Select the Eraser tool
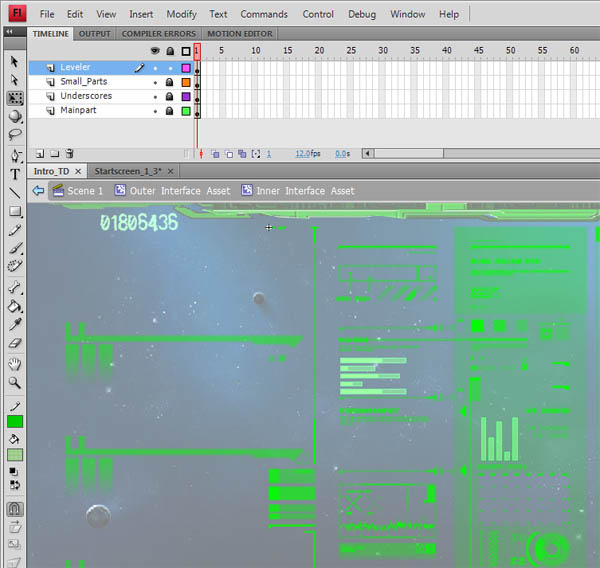Screen dimensions: 600x568 tap(15, 343)
